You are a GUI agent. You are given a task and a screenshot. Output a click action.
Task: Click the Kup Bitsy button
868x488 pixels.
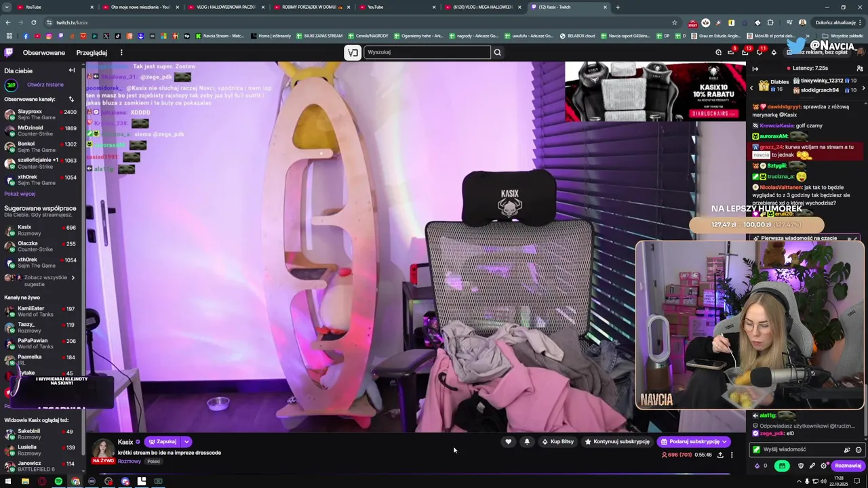[557, 441]
